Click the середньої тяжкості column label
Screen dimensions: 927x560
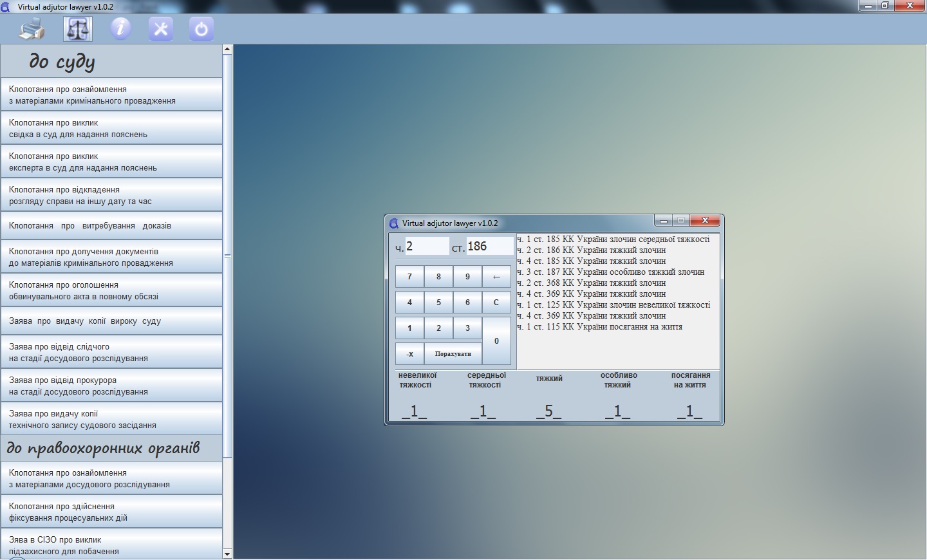coord(486,380)
